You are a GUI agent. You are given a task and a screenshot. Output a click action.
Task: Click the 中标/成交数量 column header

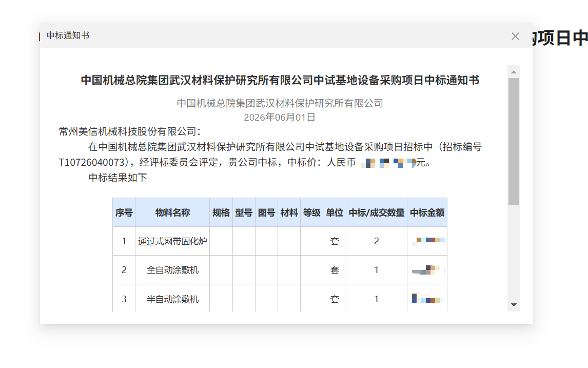(x=377, y=212)
